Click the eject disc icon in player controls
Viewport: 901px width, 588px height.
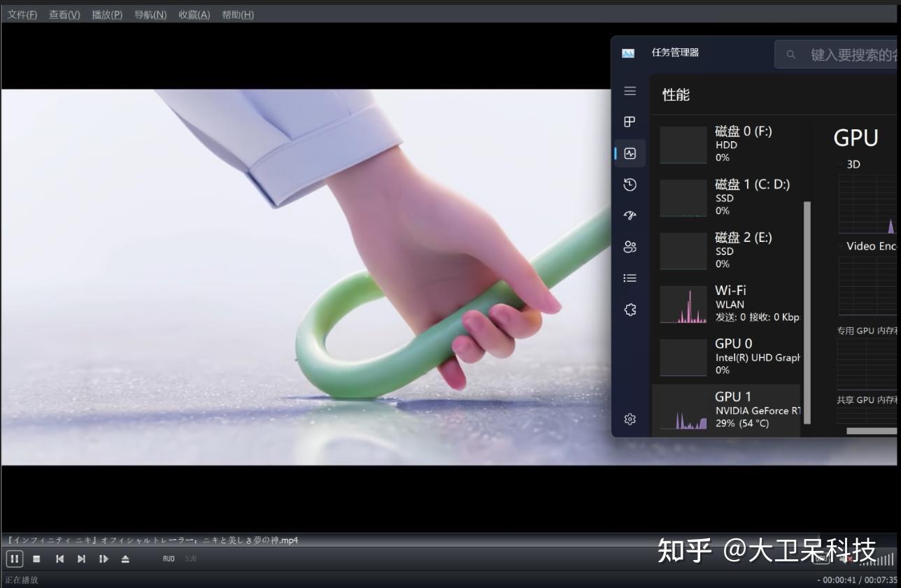point(125,559)
